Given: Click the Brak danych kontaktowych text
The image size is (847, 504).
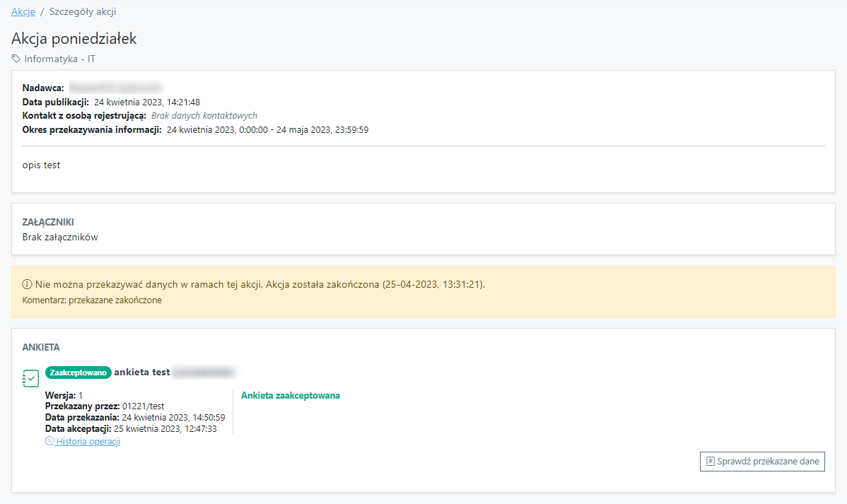Looking at the screenshot, I should tap(204, 115).
